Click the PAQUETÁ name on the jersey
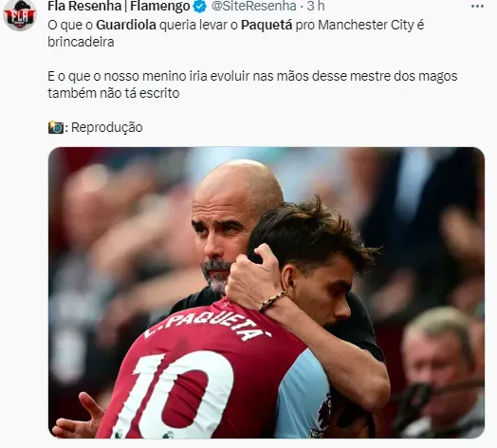 208,324
